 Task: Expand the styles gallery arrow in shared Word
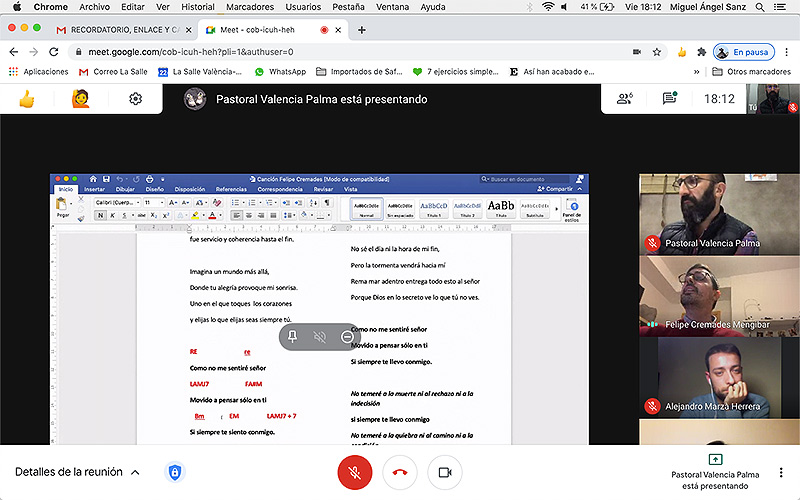556,209
